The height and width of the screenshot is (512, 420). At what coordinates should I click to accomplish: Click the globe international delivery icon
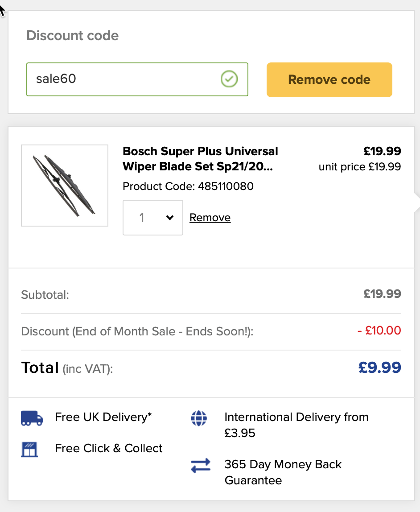tap(199, 418)
